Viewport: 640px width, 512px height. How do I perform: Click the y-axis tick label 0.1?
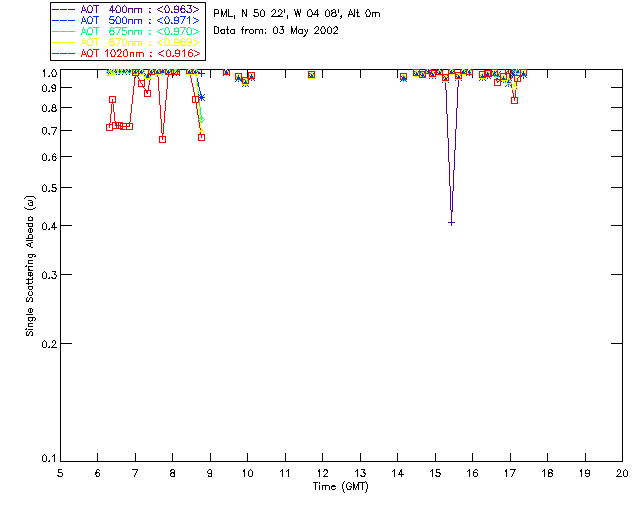coord(49,459)
